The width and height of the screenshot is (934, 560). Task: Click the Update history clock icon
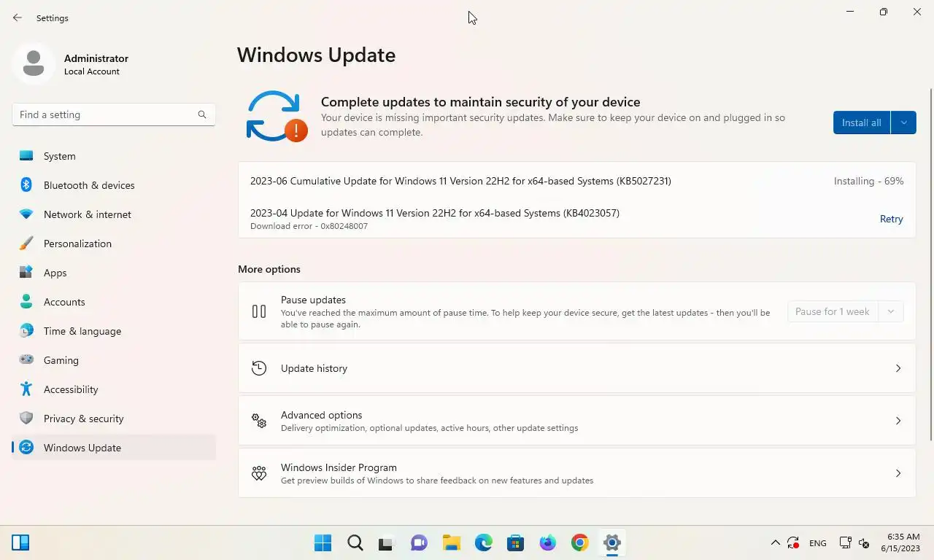coord(259,368)
